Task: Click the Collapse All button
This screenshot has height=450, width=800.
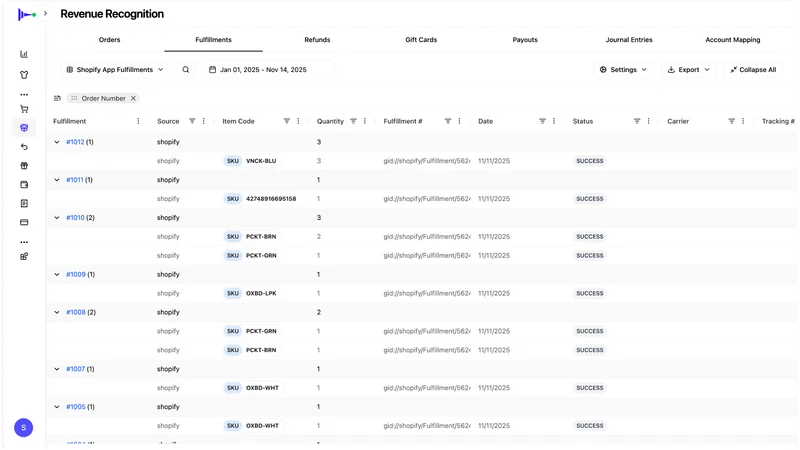Action: [x=753, y=70]
